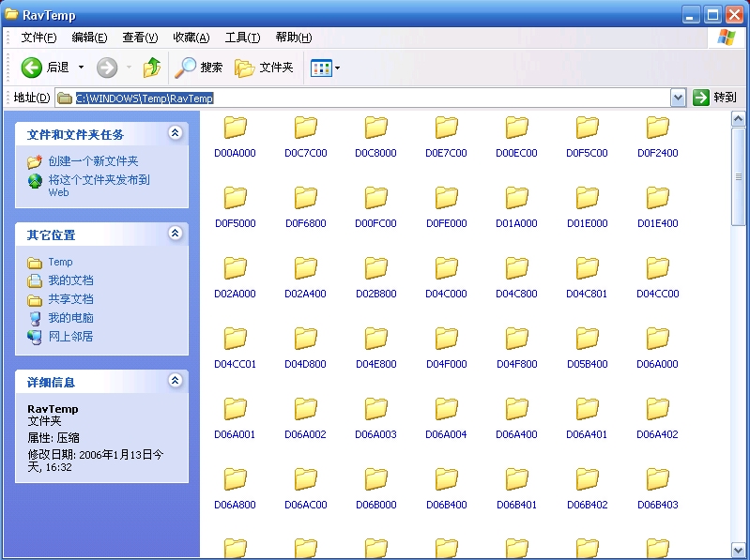Expand the Views dropdown arrow

[338, 68]
